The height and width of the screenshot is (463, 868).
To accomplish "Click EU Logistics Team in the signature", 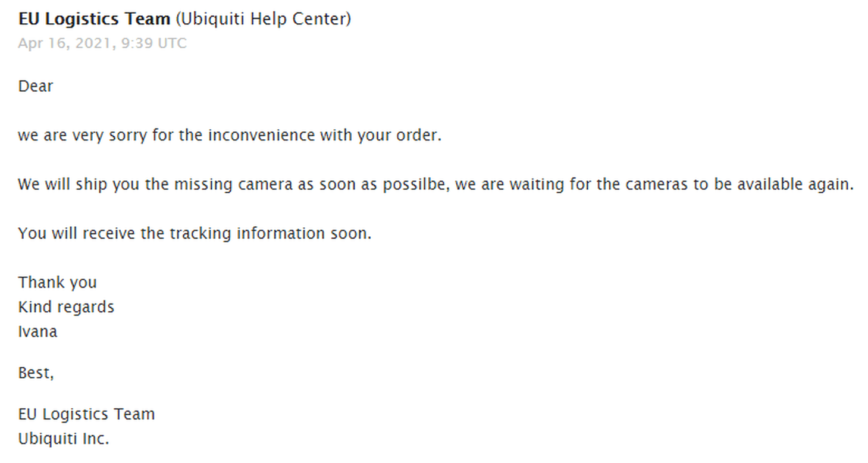I will coord(86,414).
